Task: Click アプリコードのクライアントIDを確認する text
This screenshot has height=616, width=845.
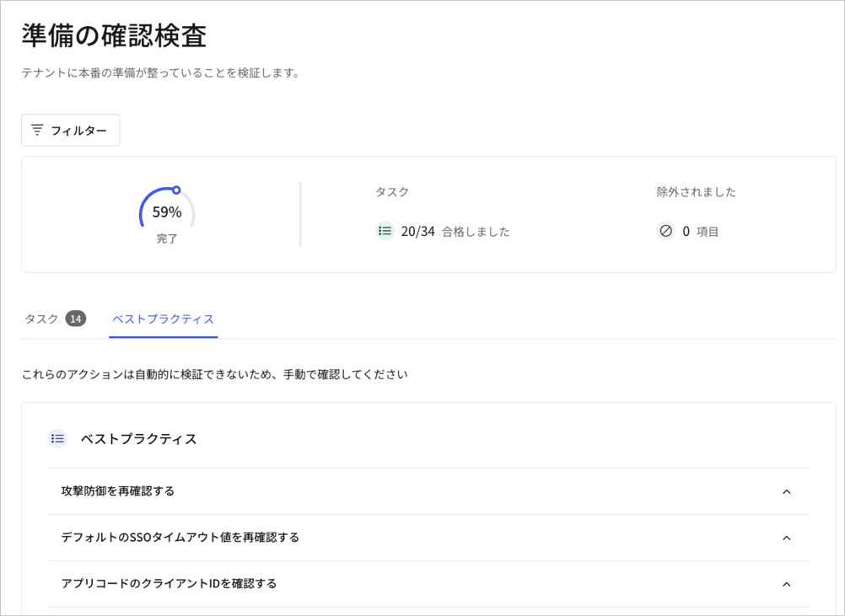Action: 169,584
